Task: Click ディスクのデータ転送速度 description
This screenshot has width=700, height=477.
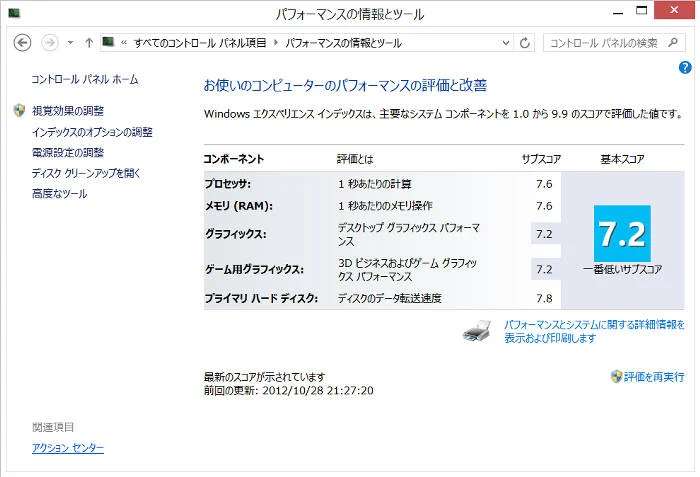Action: click(x=389, y=298)
